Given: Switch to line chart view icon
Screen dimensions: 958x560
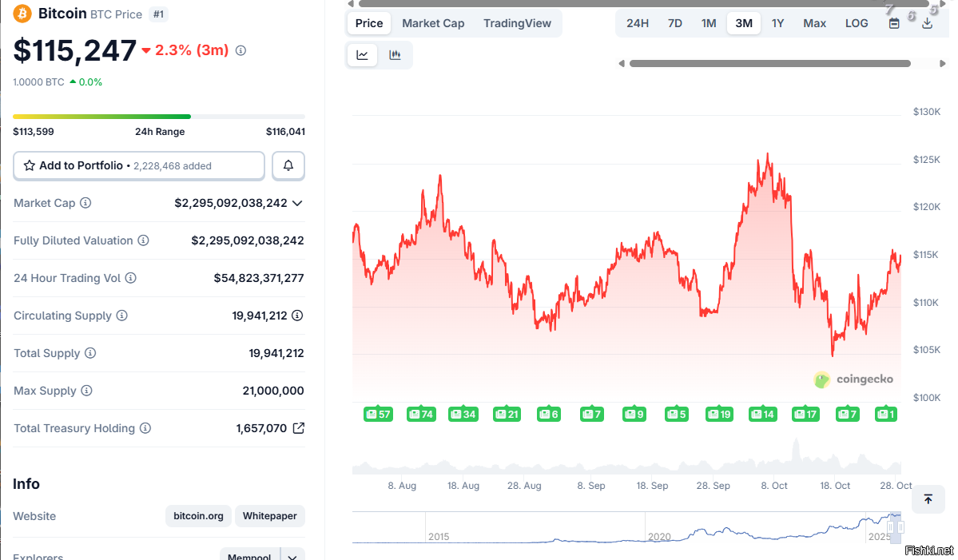Looking at the screenshot, I should [363, 55].
